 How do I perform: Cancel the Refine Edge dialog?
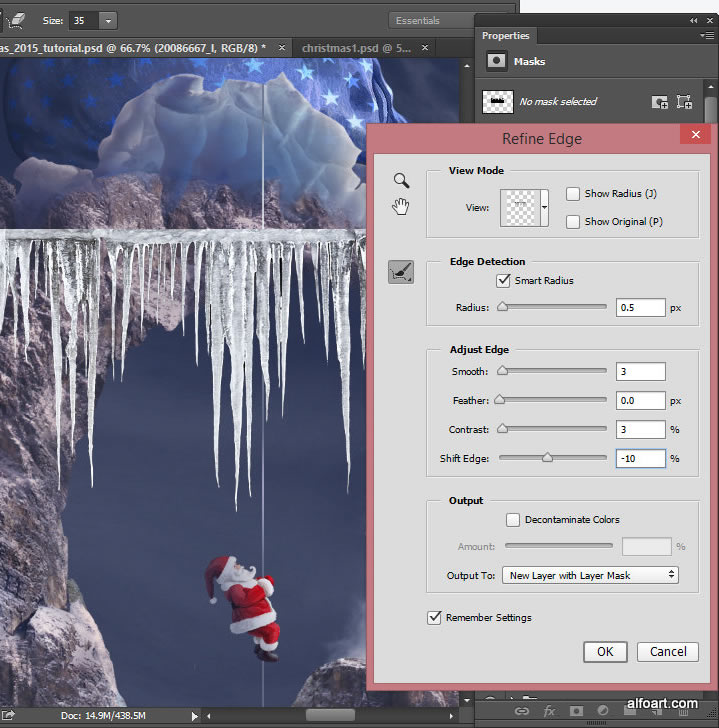point(667,651)
